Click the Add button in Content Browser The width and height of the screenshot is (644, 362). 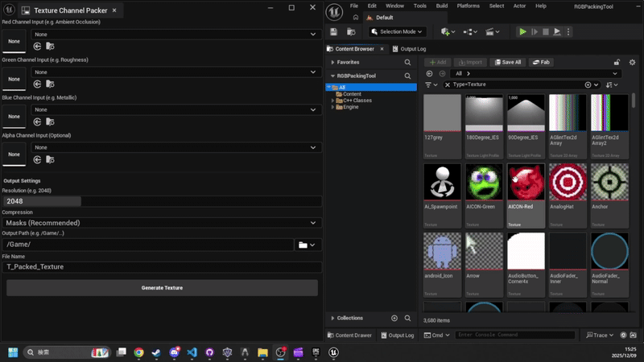[437, 63]
